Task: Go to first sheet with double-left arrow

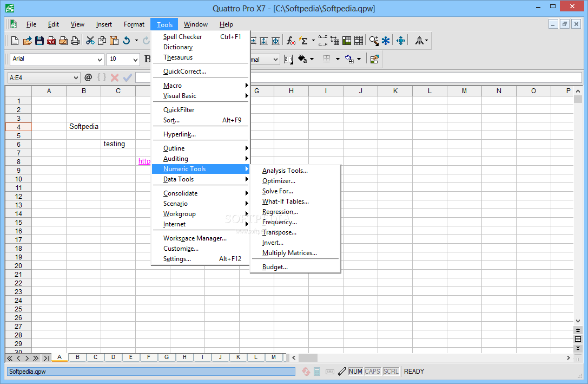Action: tap(10, 358)
